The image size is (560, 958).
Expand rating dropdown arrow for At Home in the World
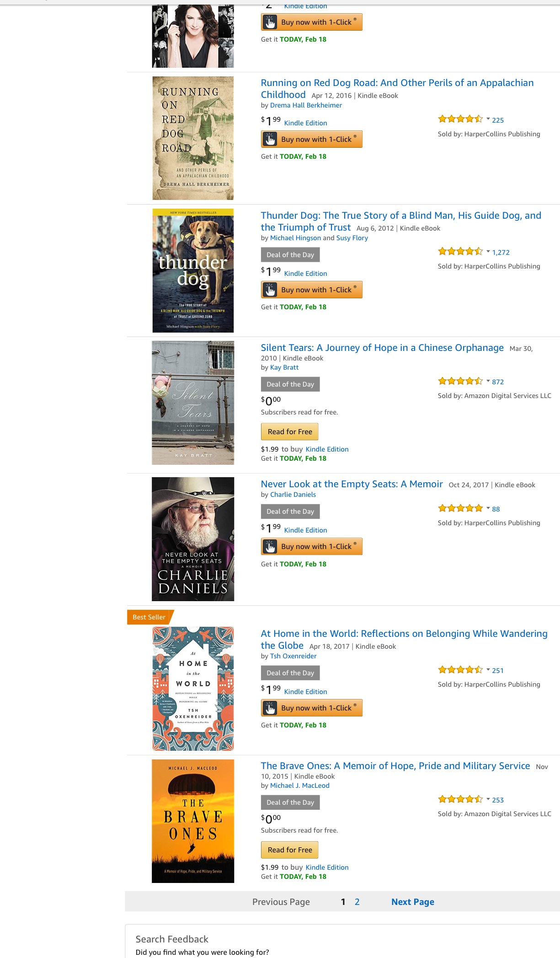tap(488, 670)
